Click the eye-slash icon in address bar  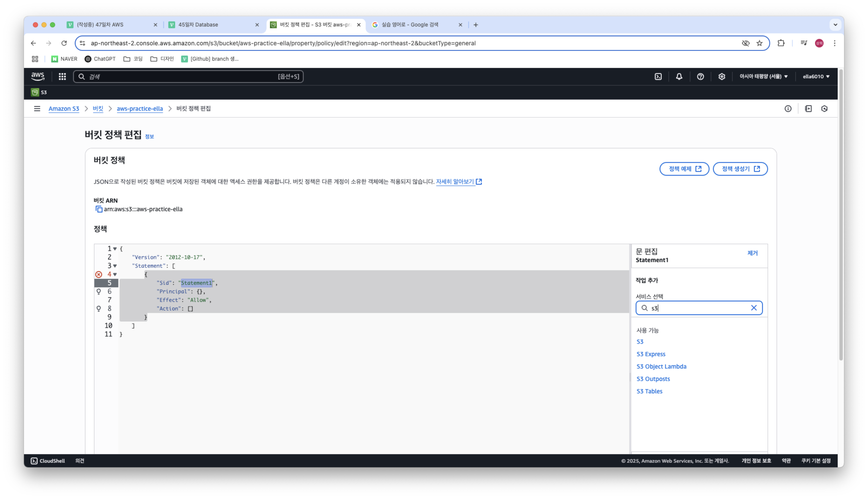(x=745, y=43)
